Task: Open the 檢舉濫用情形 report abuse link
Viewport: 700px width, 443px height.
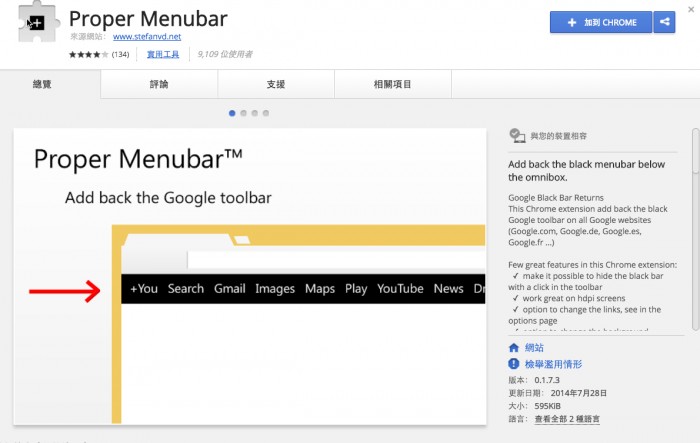Action: pos(554,364)
